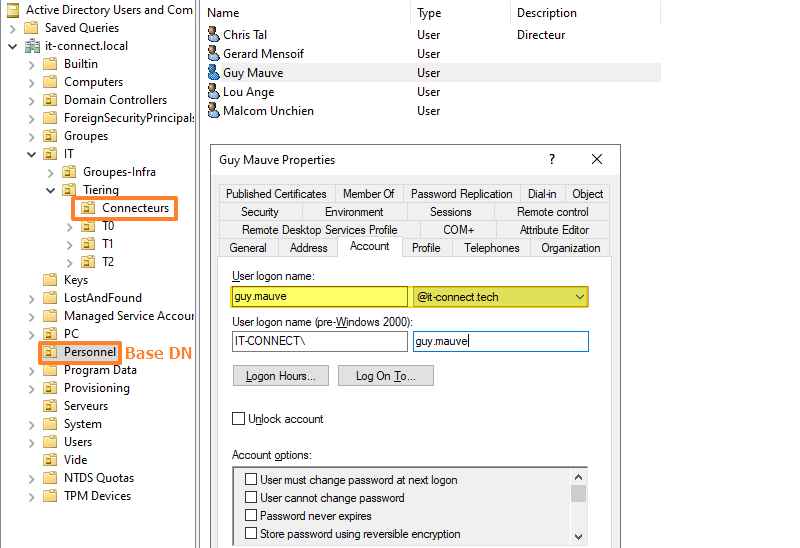The width and height of the screenshot is (800, 548).
Task: Tick the Unlock account checkbox
Action: 238,419
